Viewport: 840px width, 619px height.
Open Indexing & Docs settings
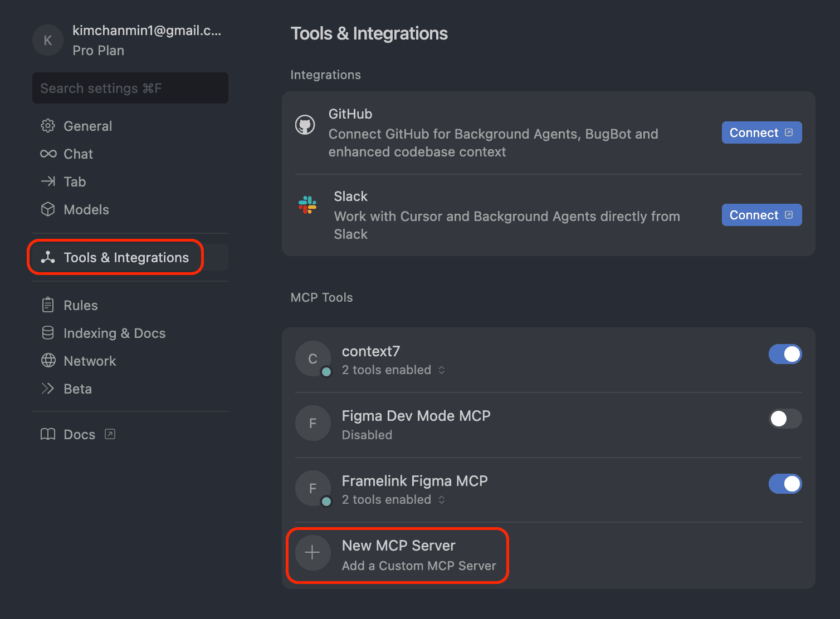[130, 333]
